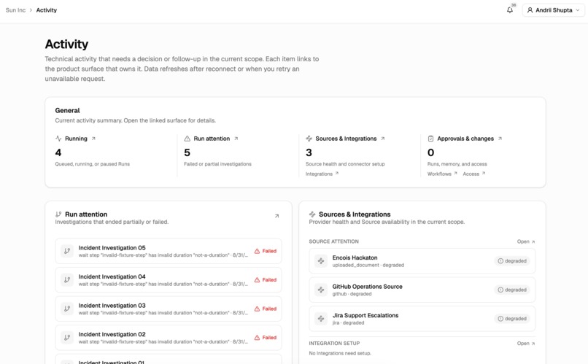
Task: Click "No integrations need setup." text
Action: click(340, 353)
